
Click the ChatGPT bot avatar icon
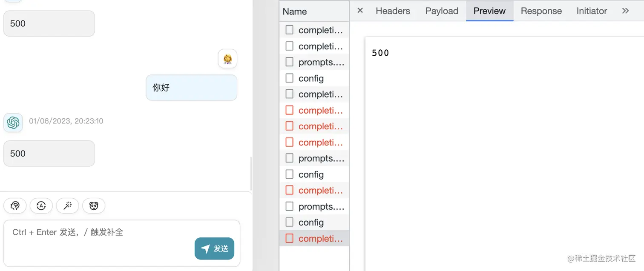point(13,123)
